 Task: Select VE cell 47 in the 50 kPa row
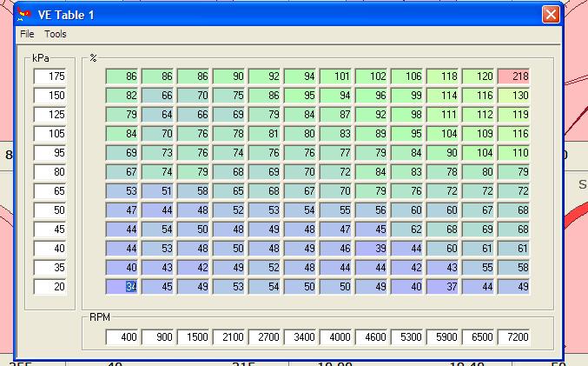click(122, 210)
